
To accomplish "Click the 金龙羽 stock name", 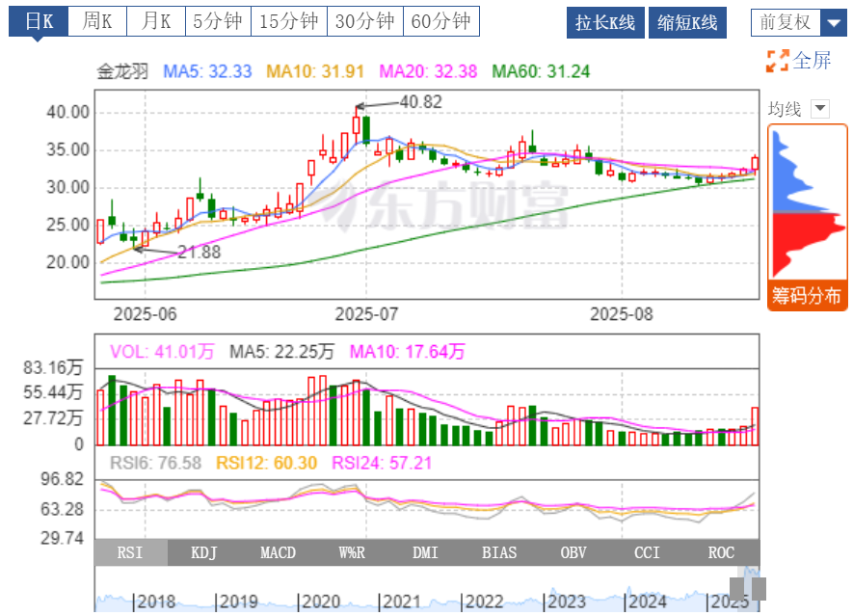I will pyautogui.click(x=122, y=71).
